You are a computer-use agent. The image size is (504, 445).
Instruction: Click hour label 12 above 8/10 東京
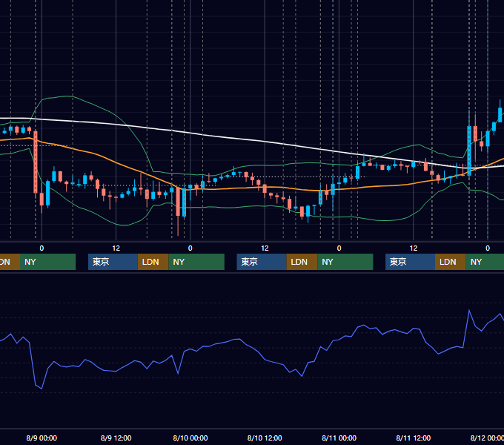click(x=265, y=248)
